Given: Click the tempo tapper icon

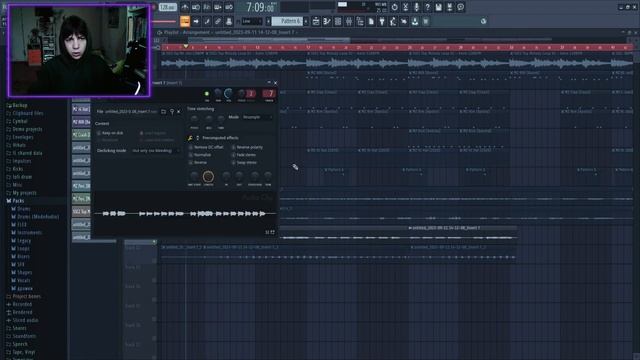Looking at the screenshot, I should 393,21.
